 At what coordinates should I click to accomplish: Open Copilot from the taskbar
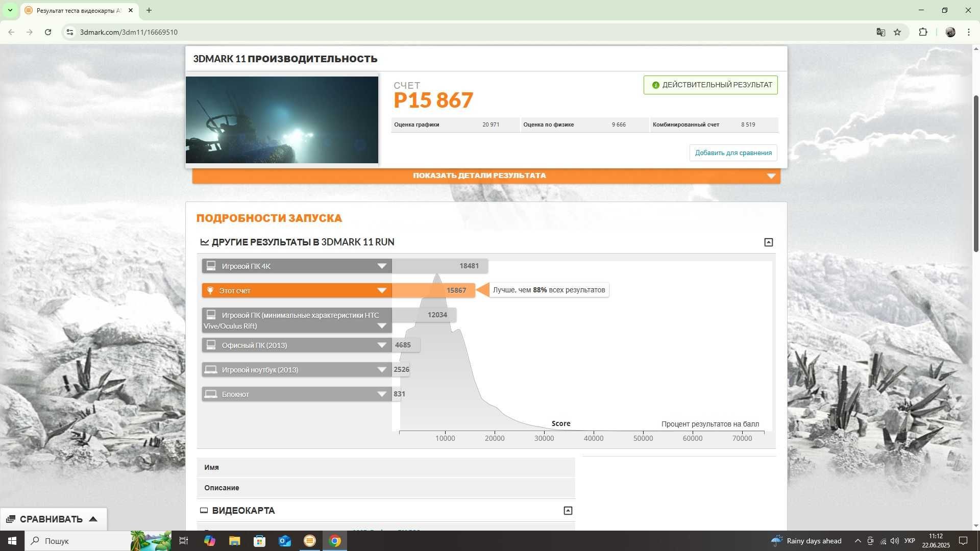pos(209,541)
